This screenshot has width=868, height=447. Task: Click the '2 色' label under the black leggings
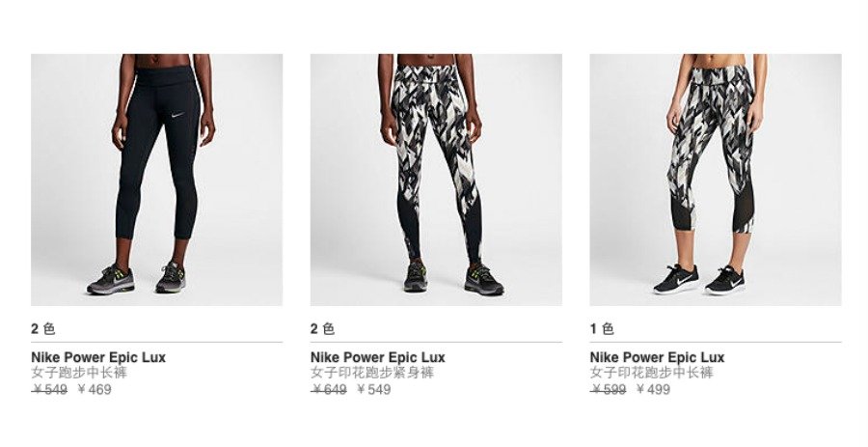coord(43,328)
